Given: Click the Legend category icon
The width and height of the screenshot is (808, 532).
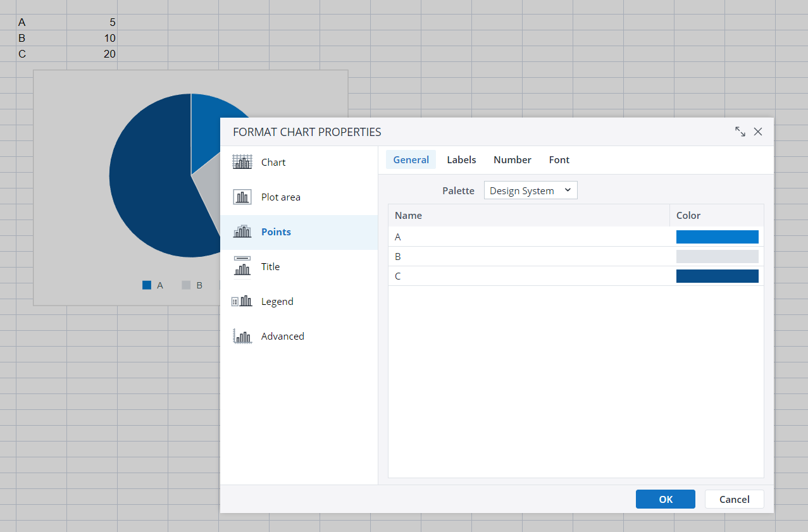Looking at the screenshot, I should pos(242,301).
